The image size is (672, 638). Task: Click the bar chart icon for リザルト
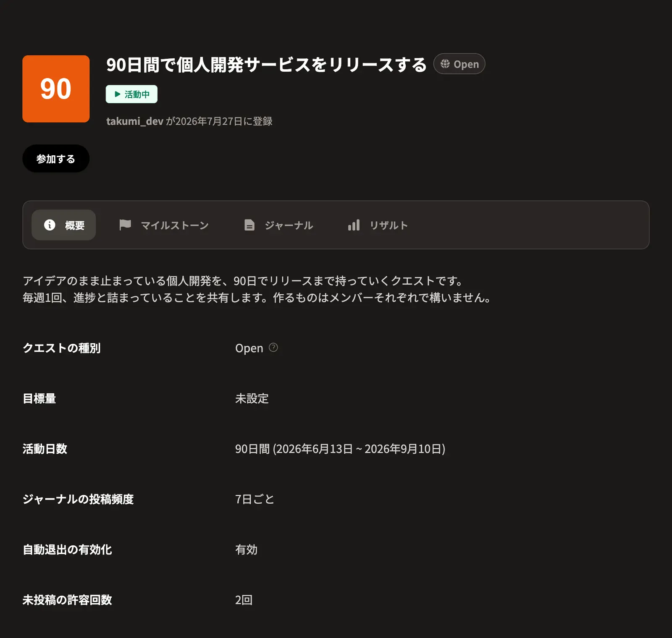(x=354, y=225)
